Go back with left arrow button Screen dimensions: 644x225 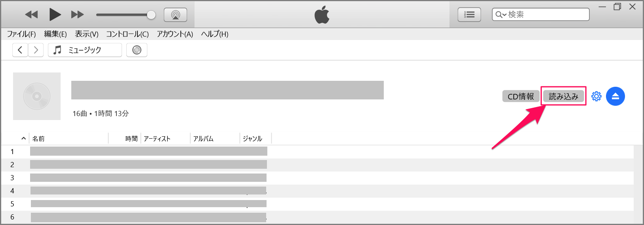click(x=20, y=50)
